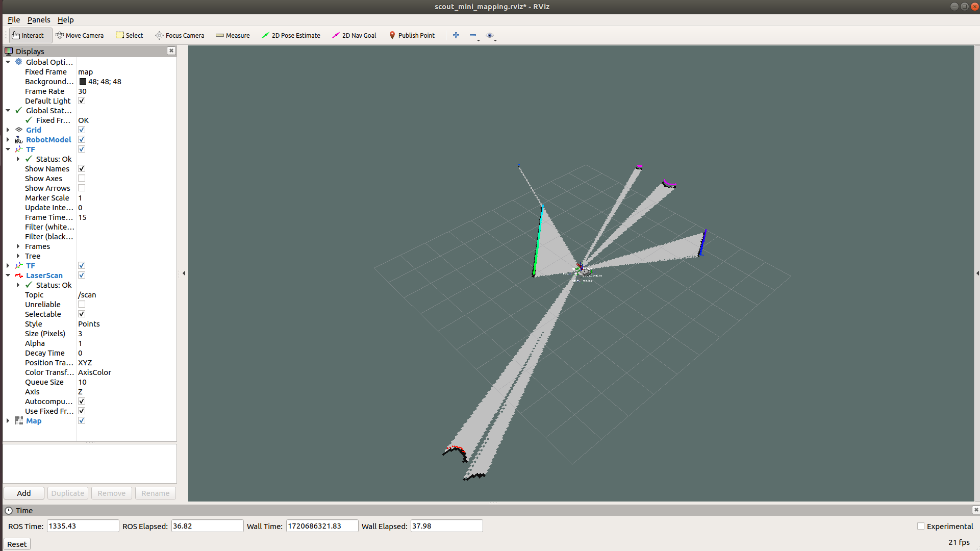Click the Reset button
The image size is (980, 551).
[17, 544]
